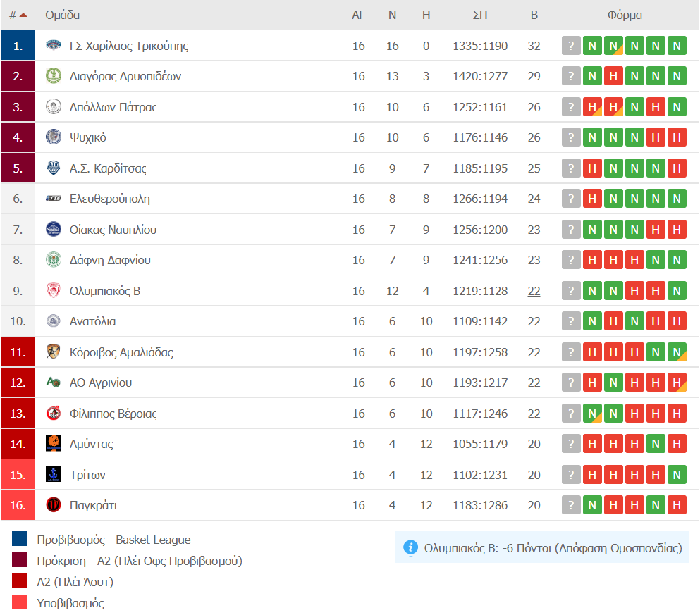Click the ΓΣ Χαρίλαος Τρικούπης team logo
Viewport: 700px width, 615px height.
coord(54,45)
